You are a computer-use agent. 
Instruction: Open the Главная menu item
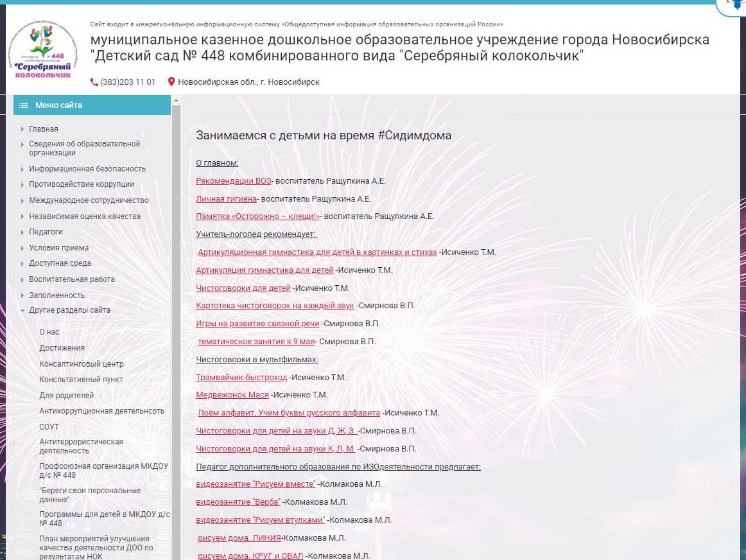(44, 129)
